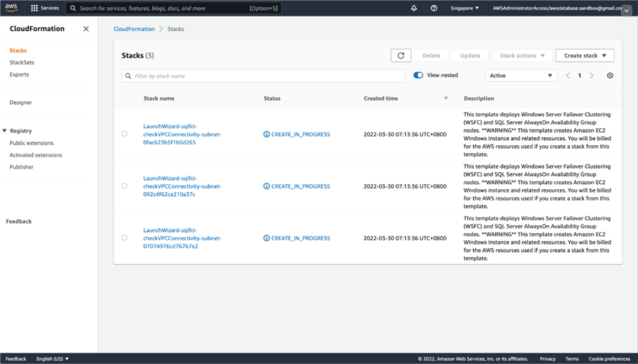
Task: Open the account menu AWSAdministratorAccess
Action: pyautogui.click(x=556, y=8)
